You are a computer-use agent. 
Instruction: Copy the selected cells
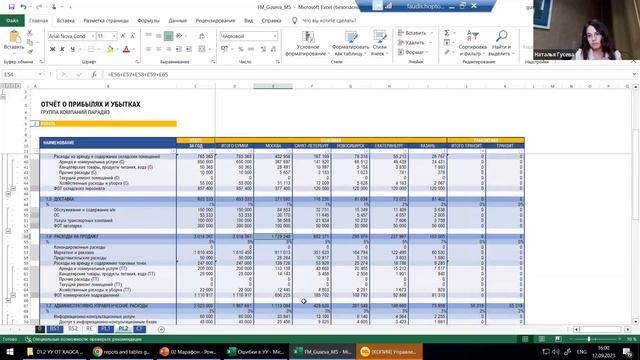tap(29, 42)
